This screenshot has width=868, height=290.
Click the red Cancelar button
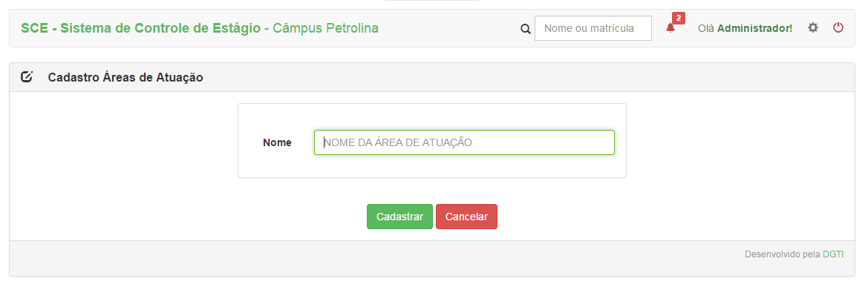466,217
